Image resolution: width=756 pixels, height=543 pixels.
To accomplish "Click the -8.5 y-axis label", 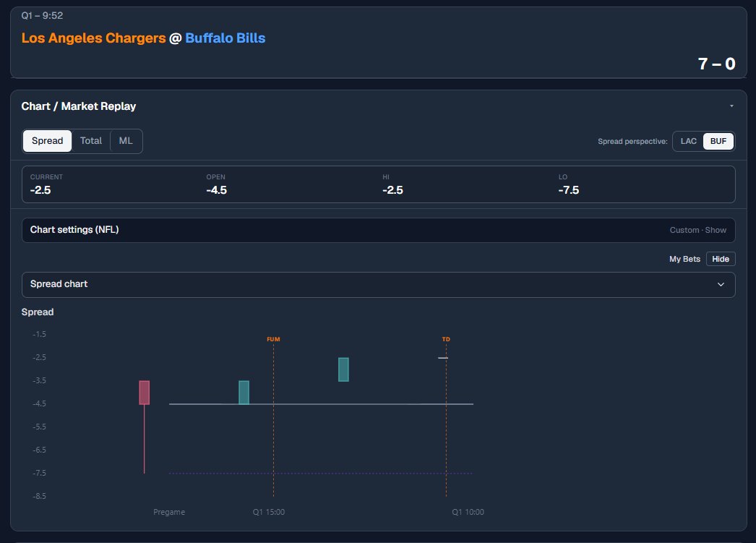I will [39, 496].
